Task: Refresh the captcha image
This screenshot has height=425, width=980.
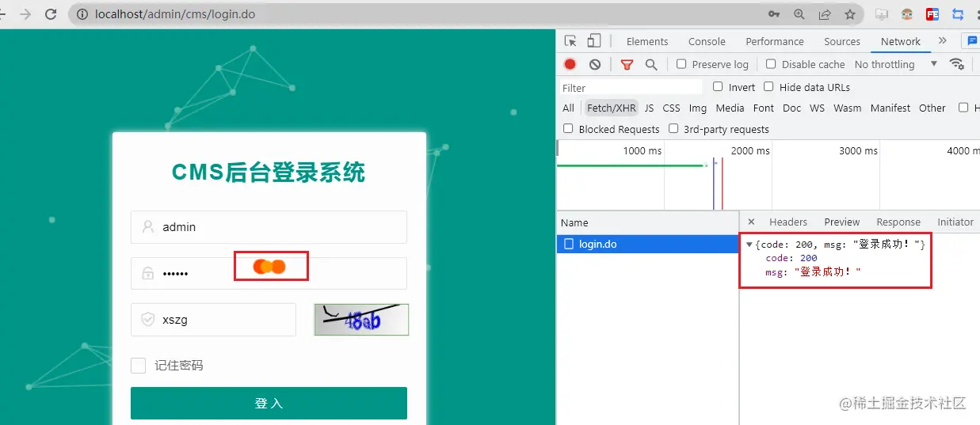Action: pos(361,320)
